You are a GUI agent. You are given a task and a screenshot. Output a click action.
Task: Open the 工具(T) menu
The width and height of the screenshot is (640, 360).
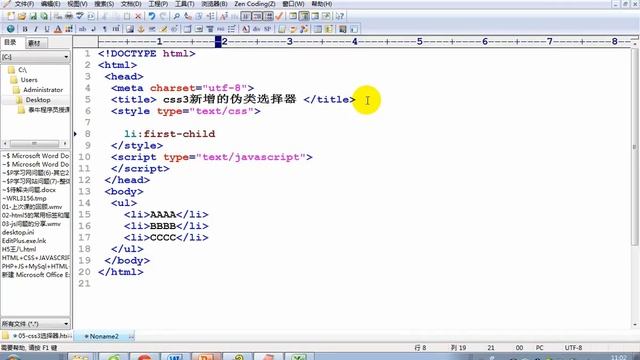click(184, 4)
